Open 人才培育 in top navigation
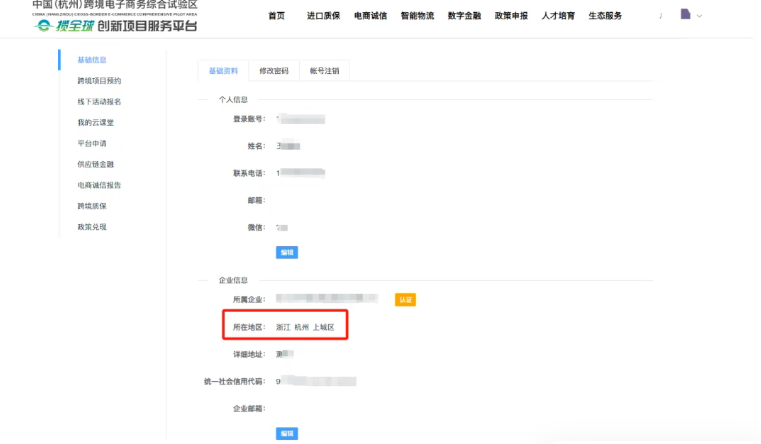Viewport: 761px width, 444px height. pyautogui.click(x=558, y=16)
